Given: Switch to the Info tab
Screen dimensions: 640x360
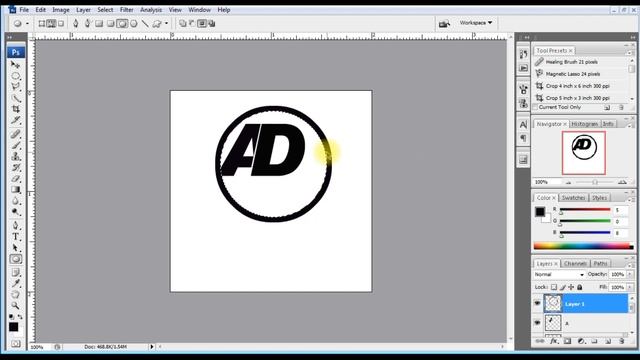Looking at the screenshot, I should [608, 124].
